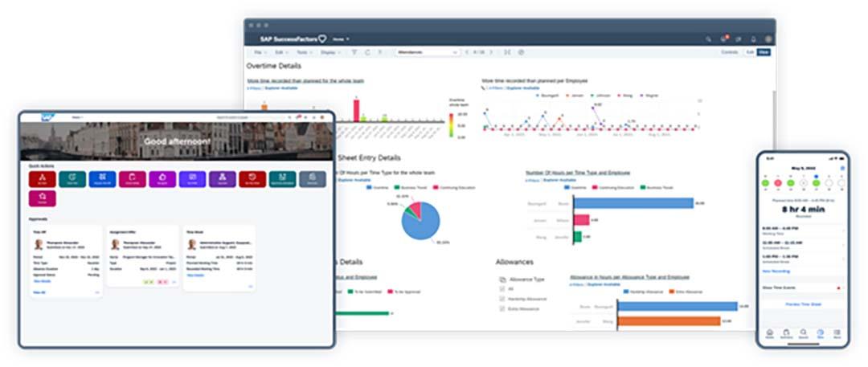
Task: Click the fullscreen expand icon in report toolbar
Action: click(x=508, y=52)
